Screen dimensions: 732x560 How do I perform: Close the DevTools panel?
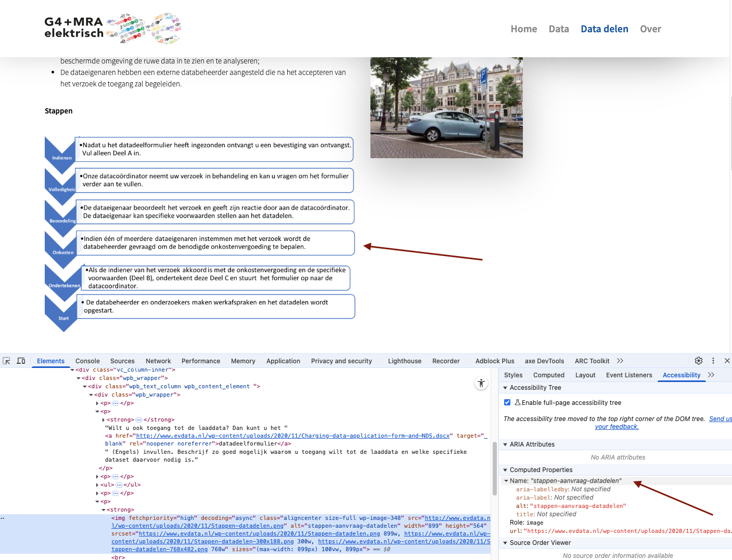pyautogui.click(x=727, y=361)
